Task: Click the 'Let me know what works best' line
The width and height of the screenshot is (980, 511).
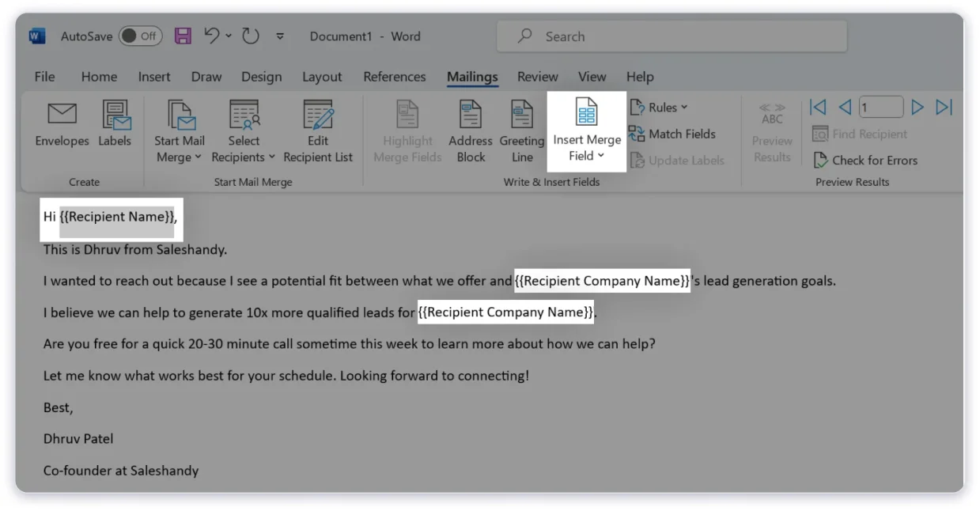Action: pos(286,376)
